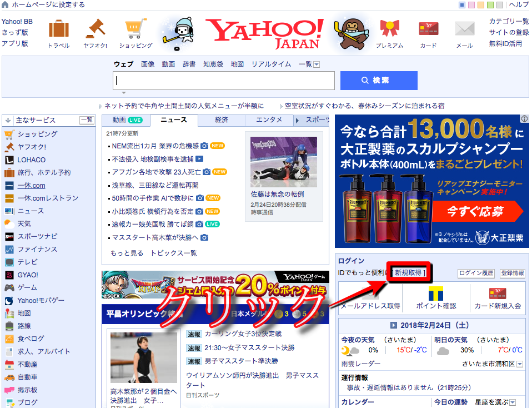Click the home icon beside ホームページに設定する
Screen dimensions: 532x408
pyautogui.click(x=5, y=5)
